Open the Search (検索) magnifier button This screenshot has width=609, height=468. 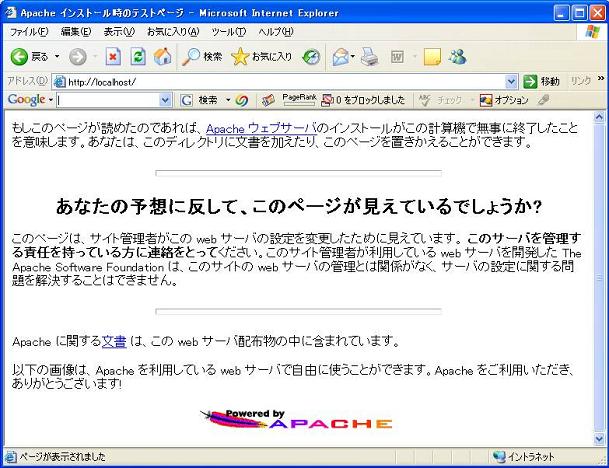point(202,57)
